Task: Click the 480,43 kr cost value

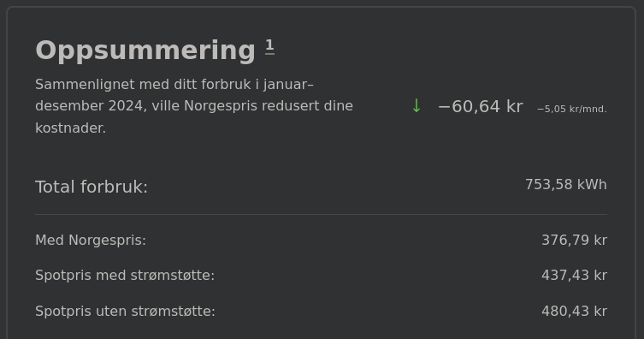Action: coord(574,311)
